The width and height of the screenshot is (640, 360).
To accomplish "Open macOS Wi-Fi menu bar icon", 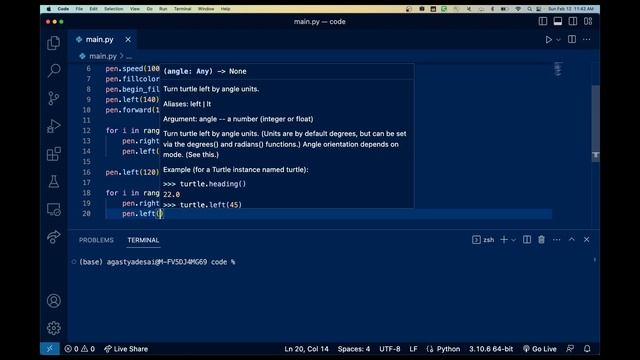I will click(x=518, y=9).
